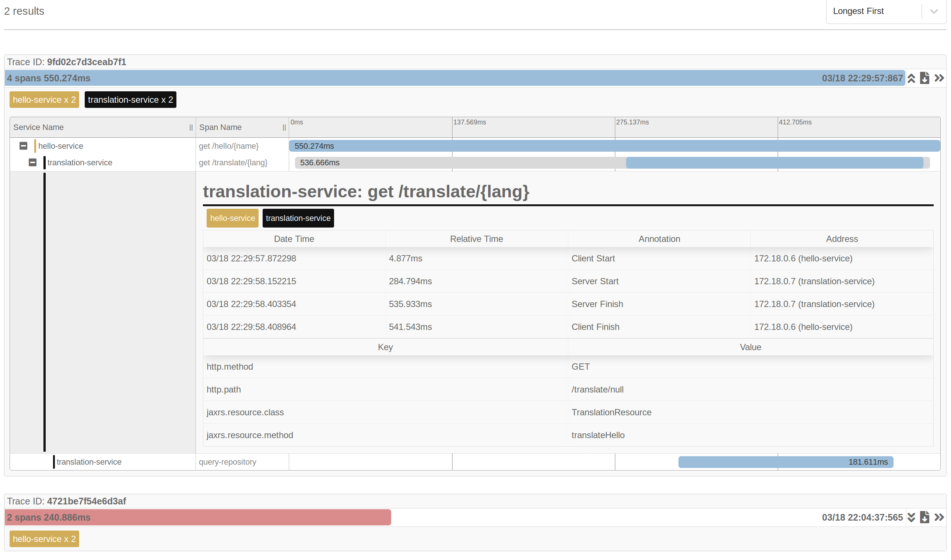951x560 pixels.
Task: Download the JSON of trace 9fd02c7d3ceab7f1
Action: tap(924, 78)
